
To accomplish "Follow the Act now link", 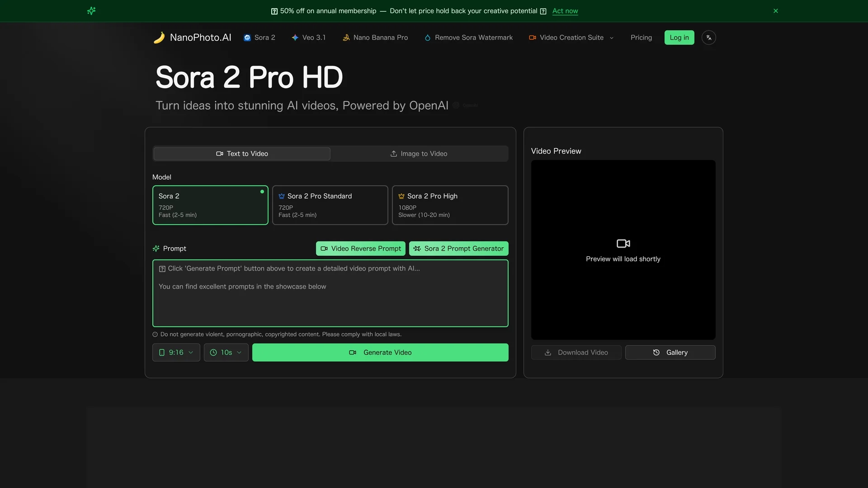I will click(x=565, y=11).
